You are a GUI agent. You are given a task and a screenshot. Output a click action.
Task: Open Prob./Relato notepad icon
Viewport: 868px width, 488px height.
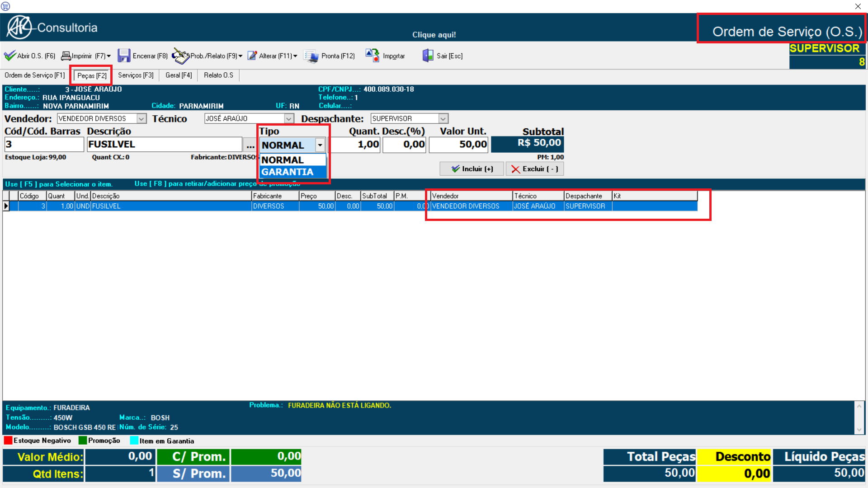point(180,56)
